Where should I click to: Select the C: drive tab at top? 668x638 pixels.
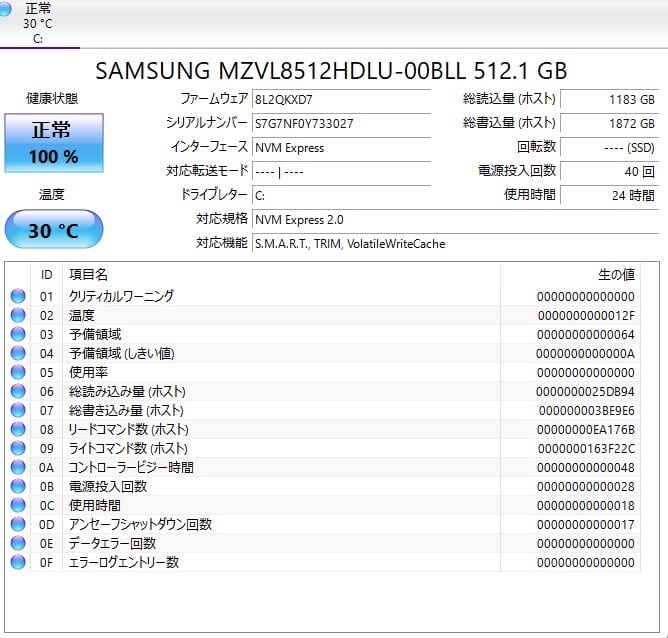[x=38, y=24]
